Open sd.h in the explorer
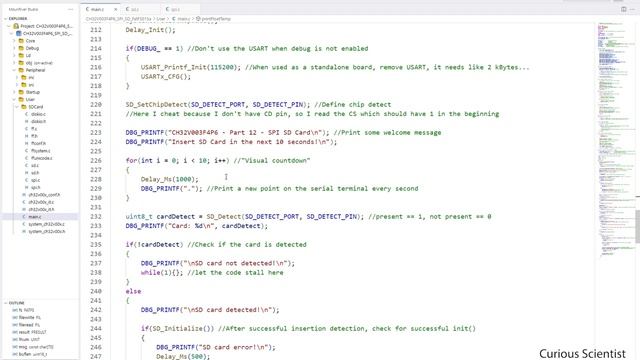Screen dimensions: 640x360 35,173
